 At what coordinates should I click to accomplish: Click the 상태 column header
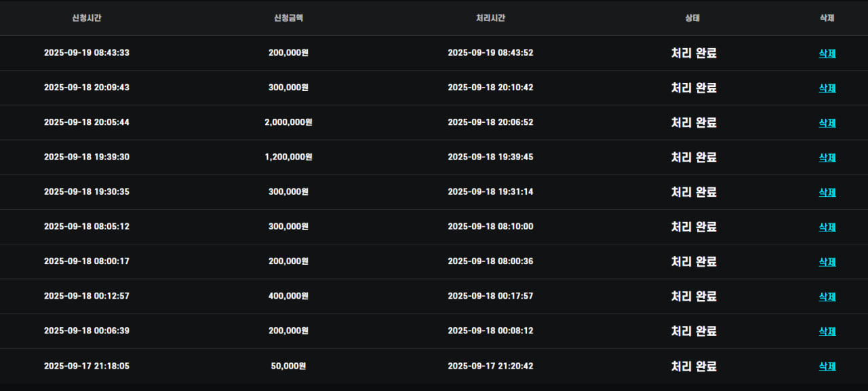(x=692, y=18)
